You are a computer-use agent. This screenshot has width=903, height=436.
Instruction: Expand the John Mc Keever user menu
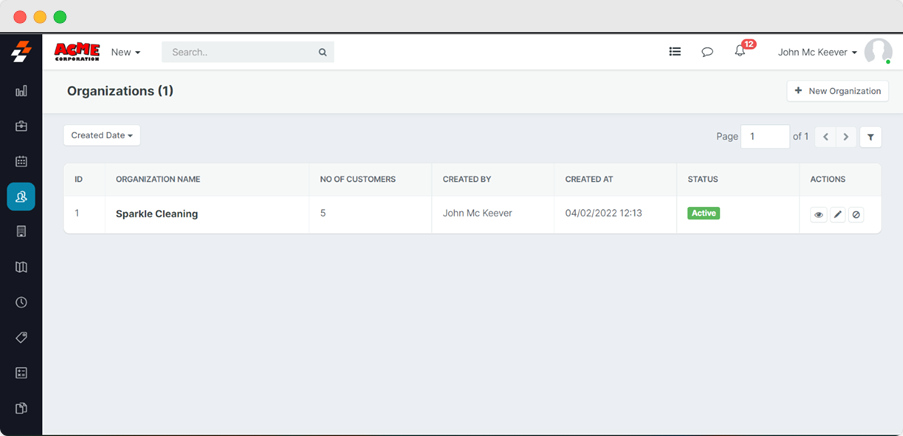click(817, 52)
